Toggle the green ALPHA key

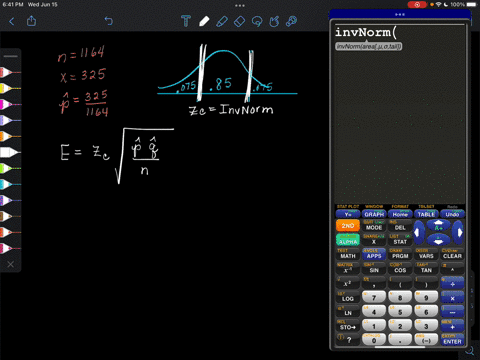[348, 241]
